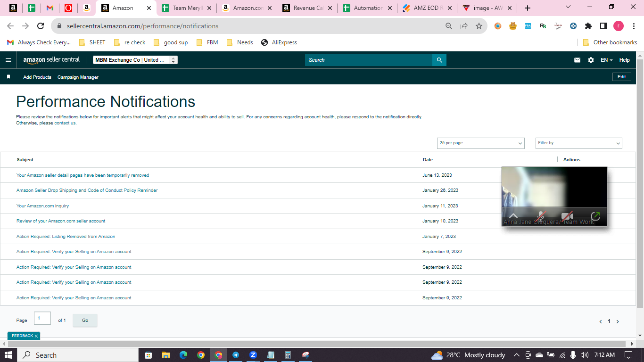This screenshot has width=644, height=362.
Task: Toggle the microphone mute in the Zoom overlay
Action: tap(541, 216)
